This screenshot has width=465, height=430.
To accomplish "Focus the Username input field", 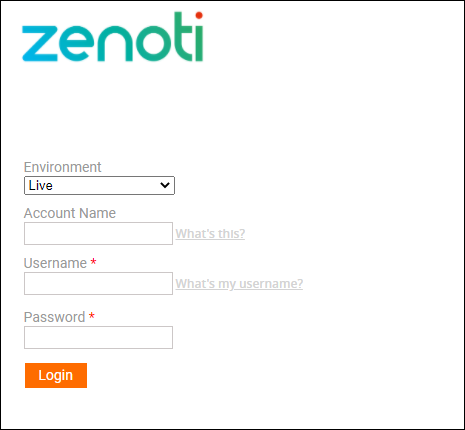I will [98, 284].
